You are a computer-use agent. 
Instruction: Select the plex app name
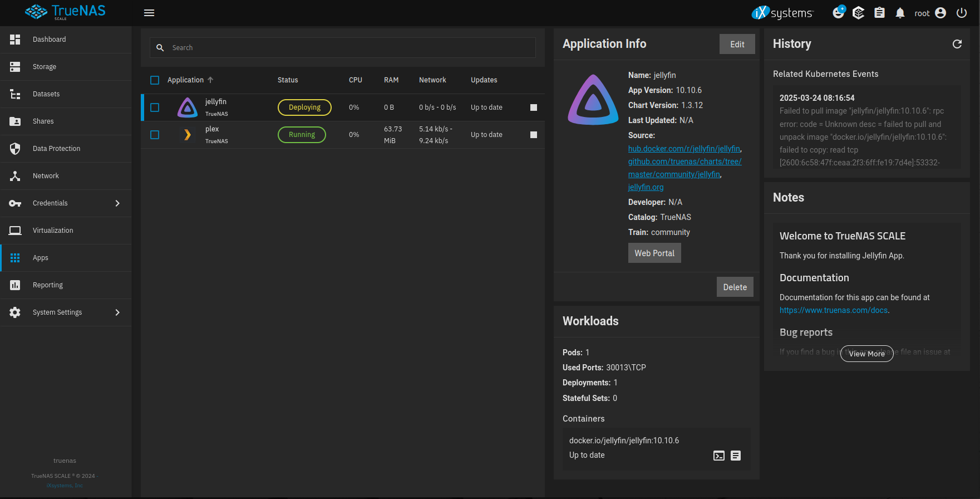point(212,129)
